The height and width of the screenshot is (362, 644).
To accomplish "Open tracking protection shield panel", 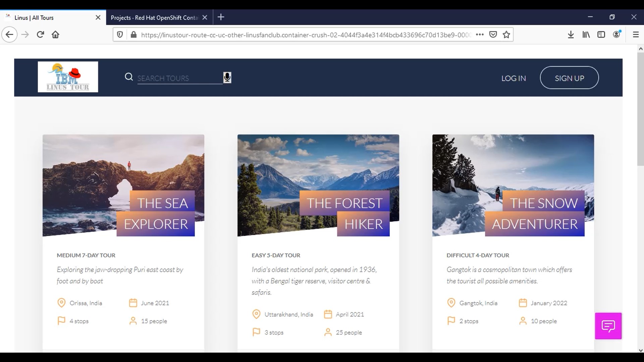I will (x=120, y=35).
